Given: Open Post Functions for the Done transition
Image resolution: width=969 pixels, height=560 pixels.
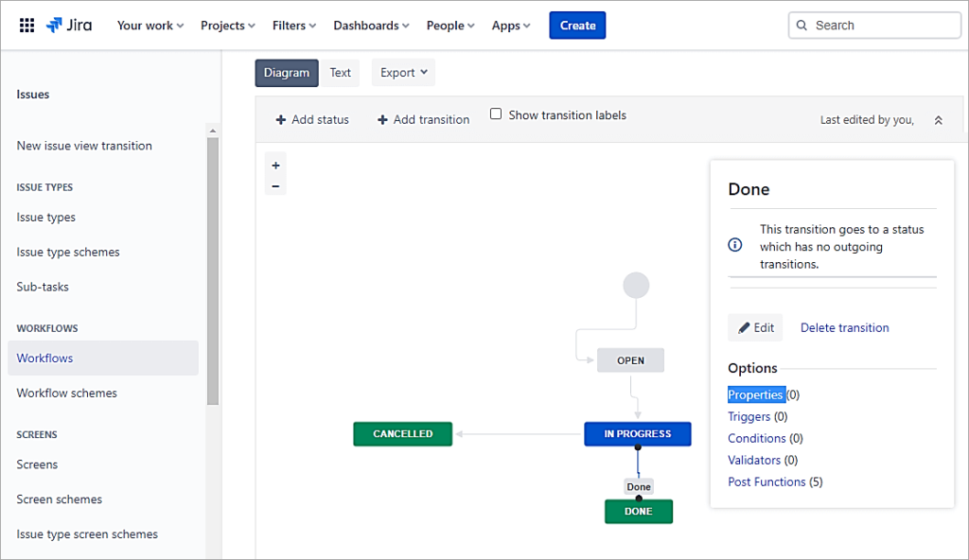Looking at the screenshot, I should (x=766, y=481).
